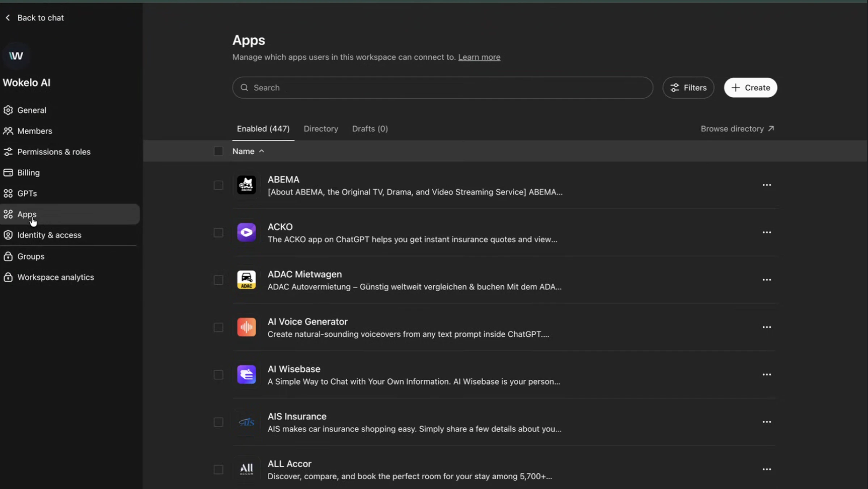Click the Billing card icon

pyautogui.click(x=8, y=173)
